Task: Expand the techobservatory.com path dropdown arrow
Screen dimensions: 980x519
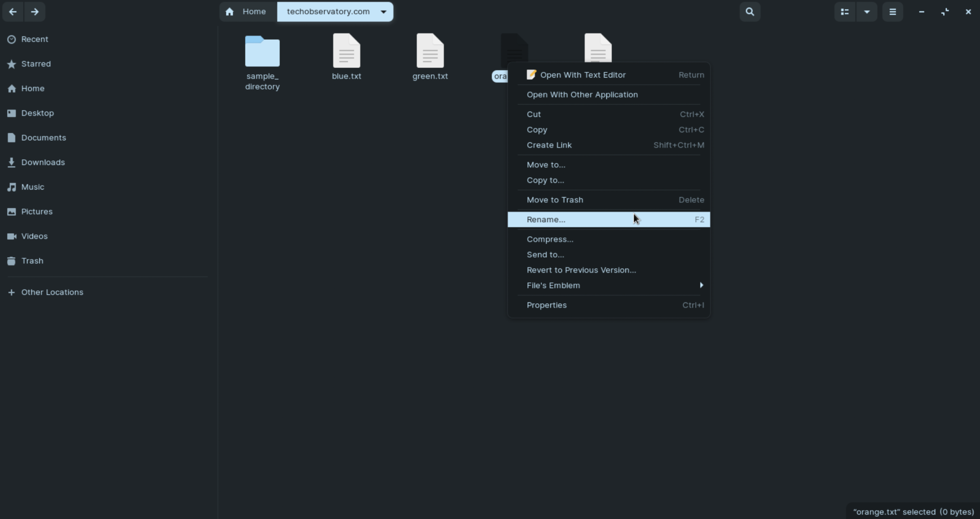Action: pos(383,11)
